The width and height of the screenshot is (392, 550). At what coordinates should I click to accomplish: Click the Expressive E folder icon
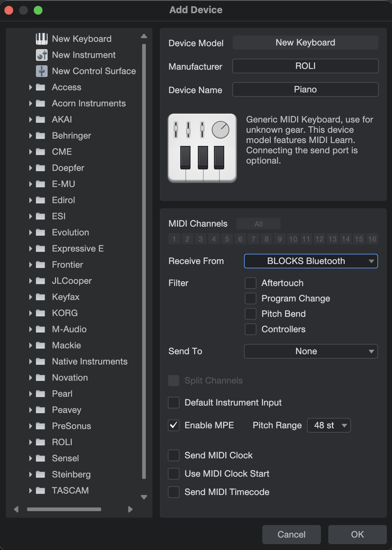[40, 249]
